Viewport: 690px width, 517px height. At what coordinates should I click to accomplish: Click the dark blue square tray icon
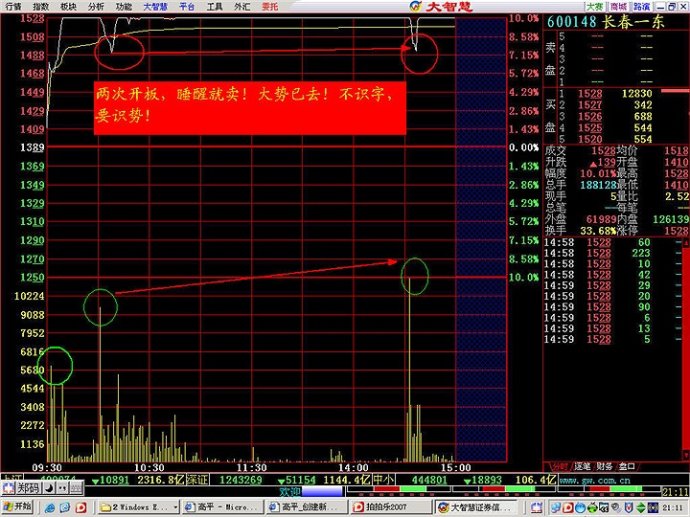[653, 508]
